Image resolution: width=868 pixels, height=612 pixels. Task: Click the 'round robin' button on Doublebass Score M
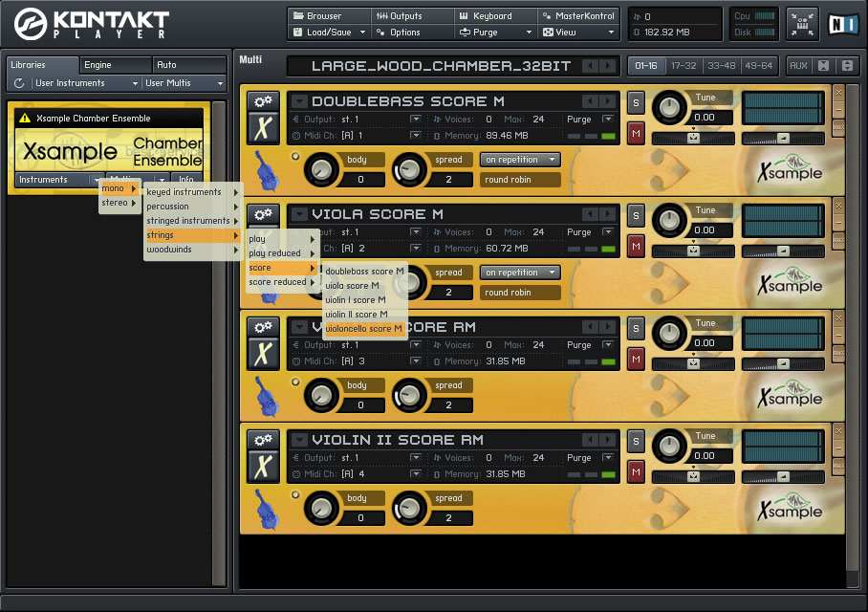[519, 179]
